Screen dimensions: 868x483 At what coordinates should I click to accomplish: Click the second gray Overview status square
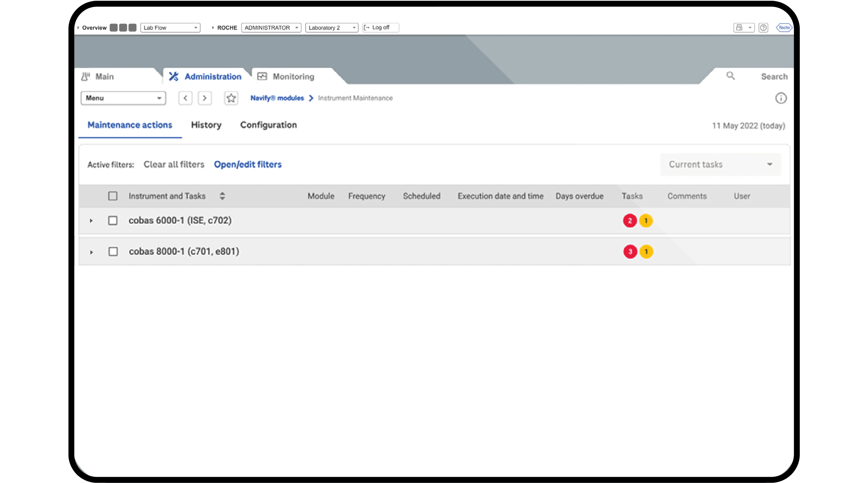[x=123, y=28]
